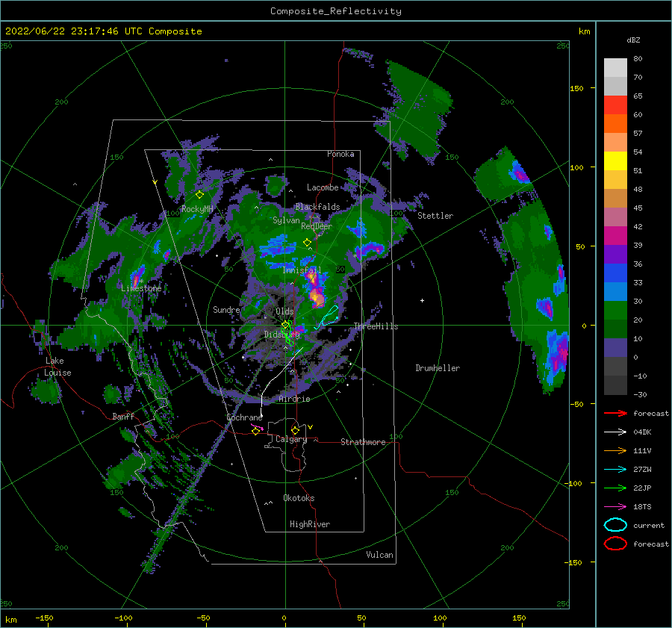Click the HighRiver label
Viewport: 672px width, 628px height.
tap(310, 524)
